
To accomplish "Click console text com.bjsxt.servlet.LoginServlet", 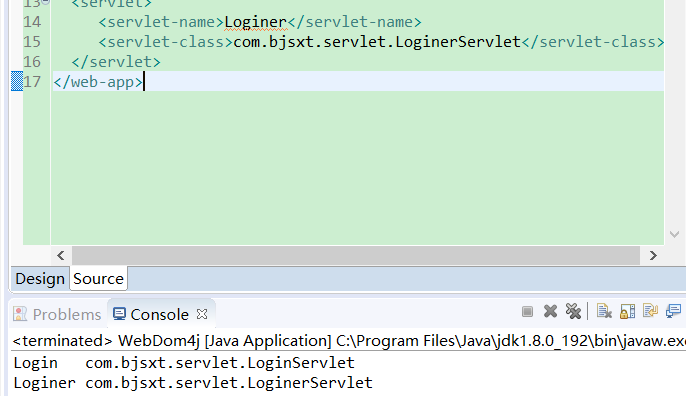I will tap(220, 363).
